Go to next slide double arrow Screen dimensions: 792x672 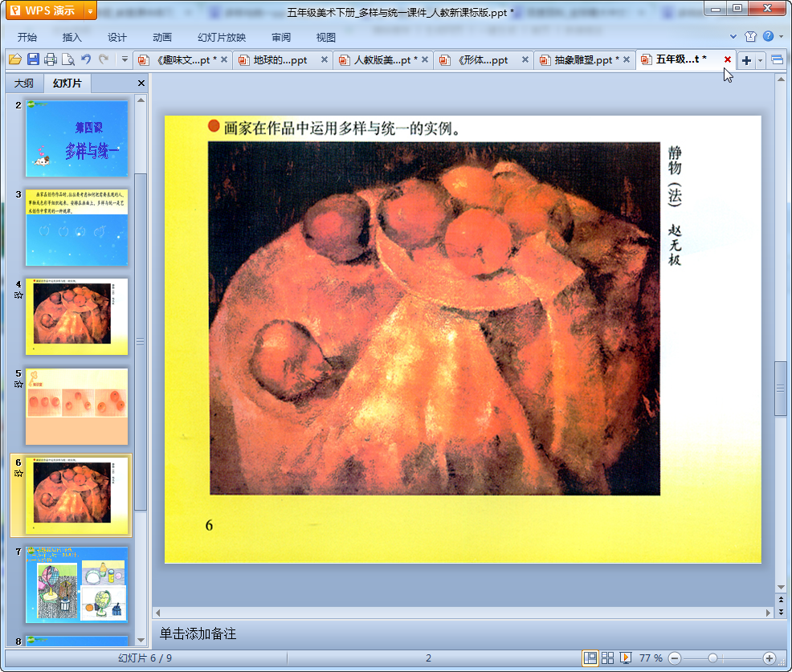[781, 612]
